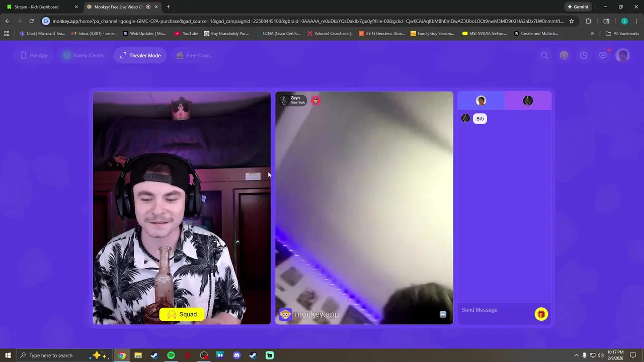The height and width of the screenshot is (362, 644).
Task: Open the taskbar clock showing 10:17 PM
Action: (x=615, y=355)
